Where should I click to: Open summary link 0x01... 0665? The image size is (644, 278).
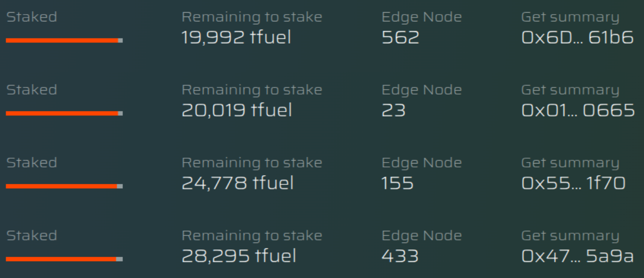578,110
